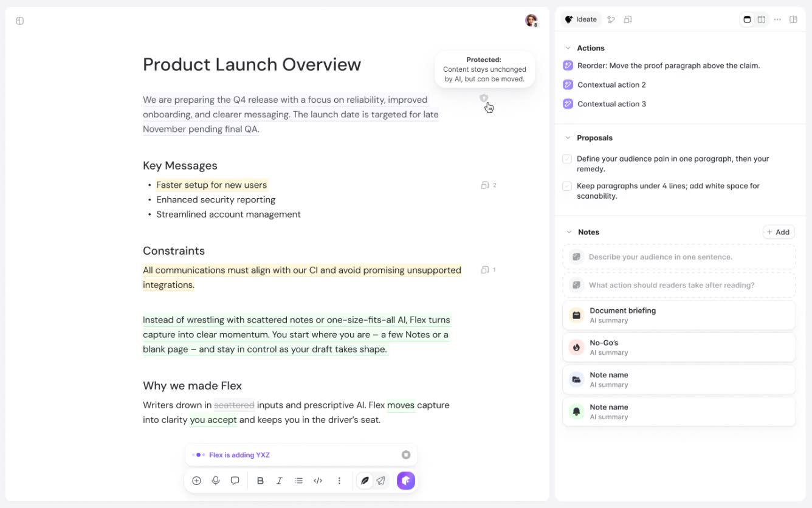Click the Contextual action 2 icon
This screenshot has height=508, width=812.
tap(568, 85)
